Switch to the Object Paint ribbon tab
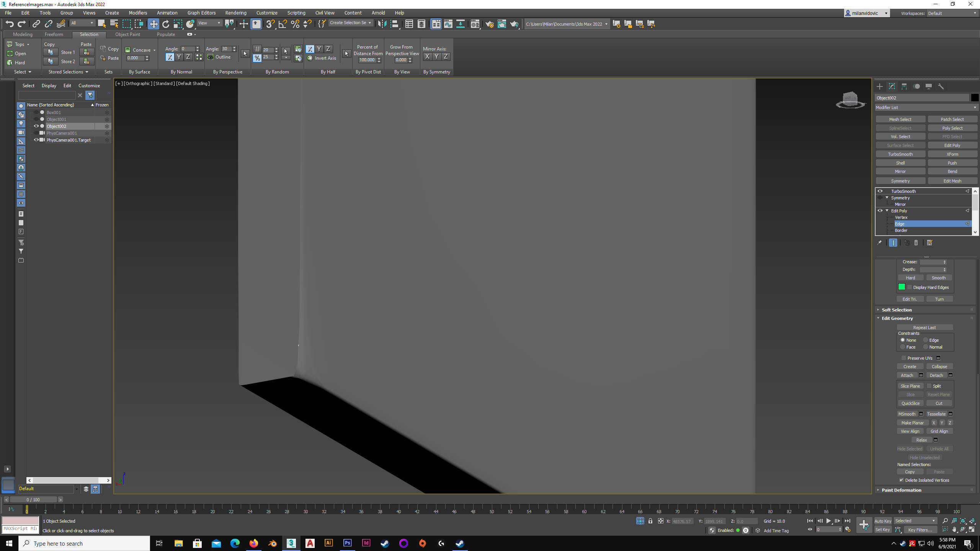This screenshot has width=980, height=551. tap(127, 34)
